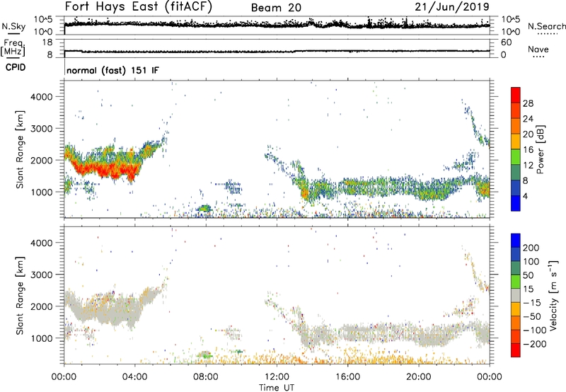Click the 'Slant Range [km]' label of the velocity panel
This screenshot has height=392, width=566.
click(x=20, y=295)
